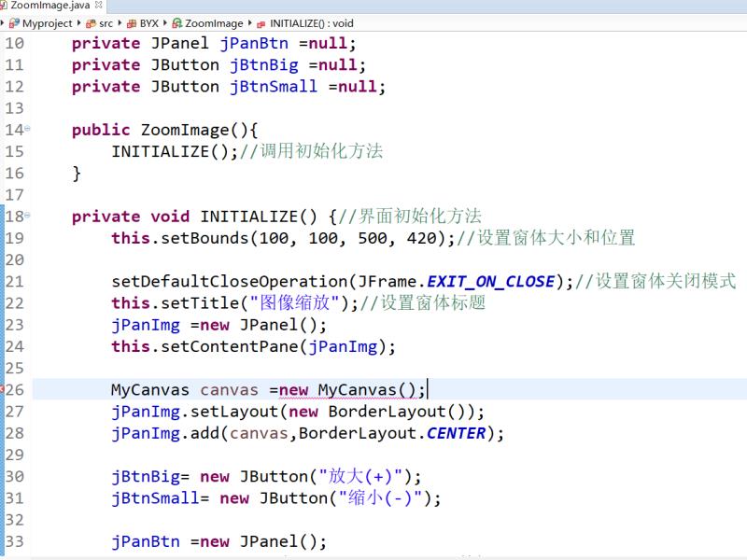Click the "图像缩放" string literal
The height and width of the screenshot is (560, 747).
pos(295,303)
